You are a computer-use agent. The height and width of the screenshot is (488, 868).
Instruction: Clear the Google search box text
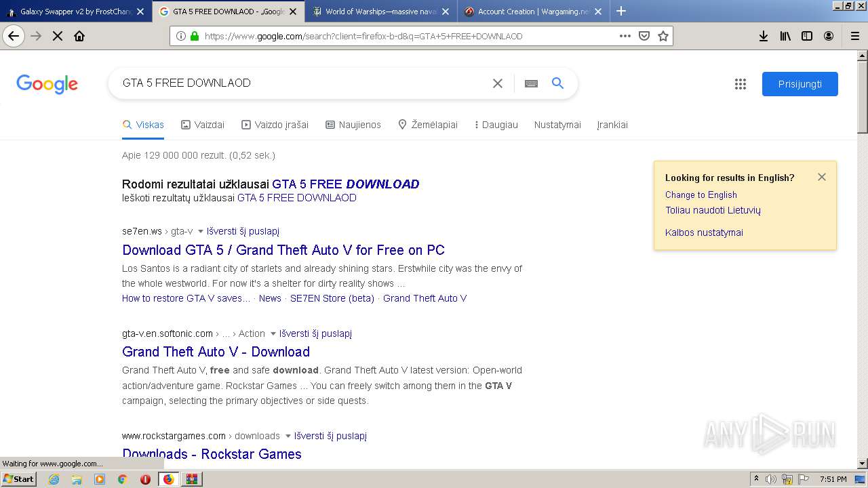(498, 83)
